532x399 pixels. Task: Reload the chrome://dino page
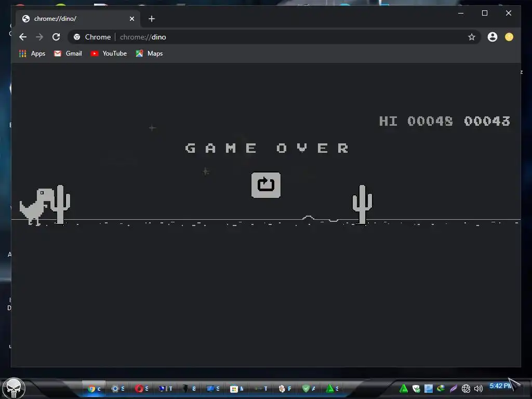click(56, 37)
